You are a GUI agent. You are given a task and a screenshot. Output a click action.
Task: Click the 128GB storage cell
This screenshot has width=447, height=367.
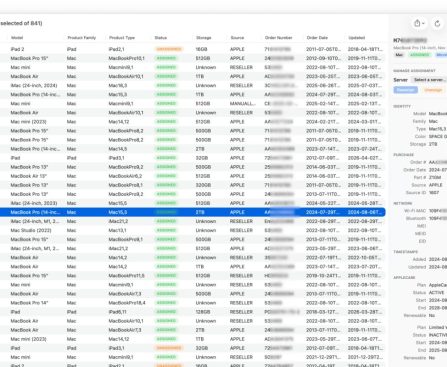tap(203, 312)
